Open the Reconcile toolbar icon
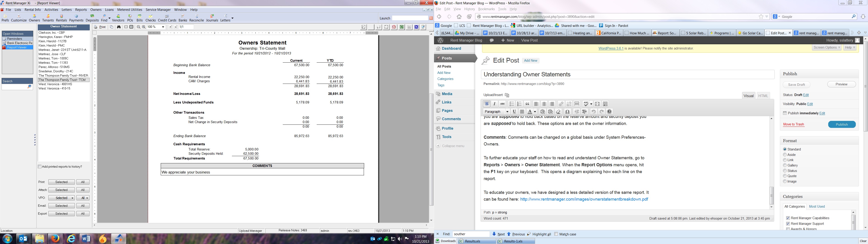 pyautogui.click(x=196, y=18)
